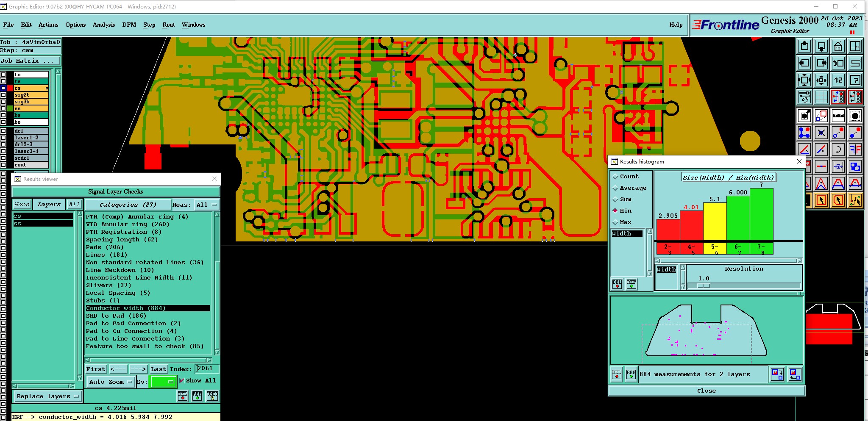The width and height of the screenshot is (868, 421).
Task: Select the net selection pointer icon
Action: tap(855, 200)
